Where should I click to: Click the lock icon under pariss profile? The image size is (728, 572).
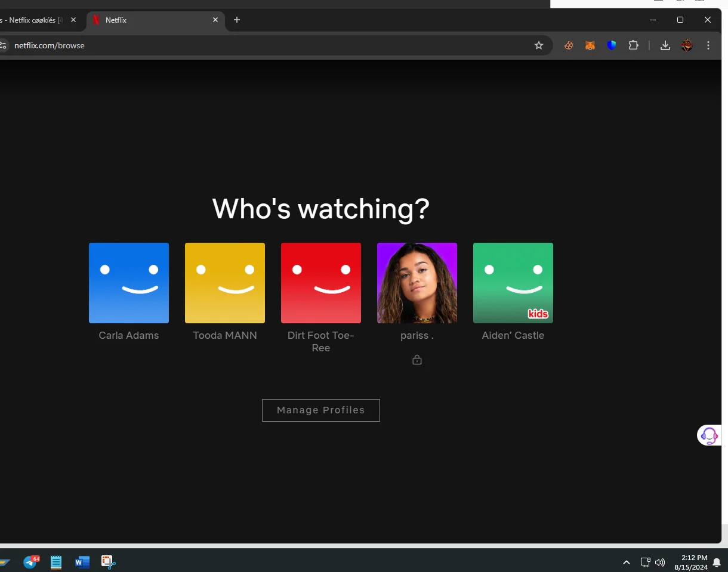tap(417, 360)
